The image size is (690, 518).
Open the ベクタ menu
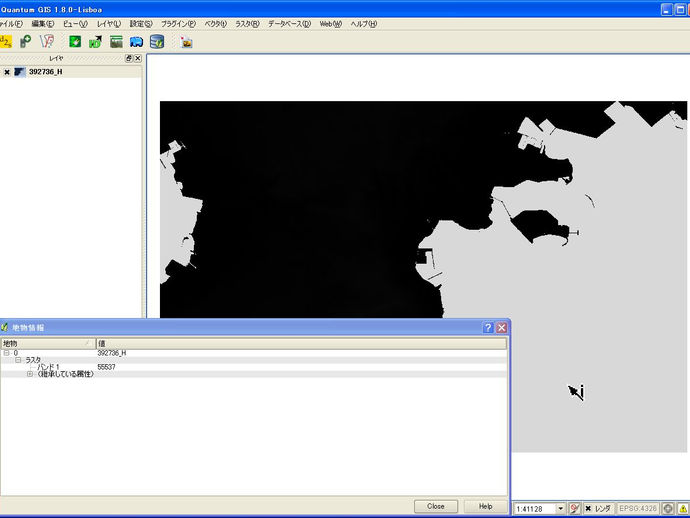click(216, 24)
